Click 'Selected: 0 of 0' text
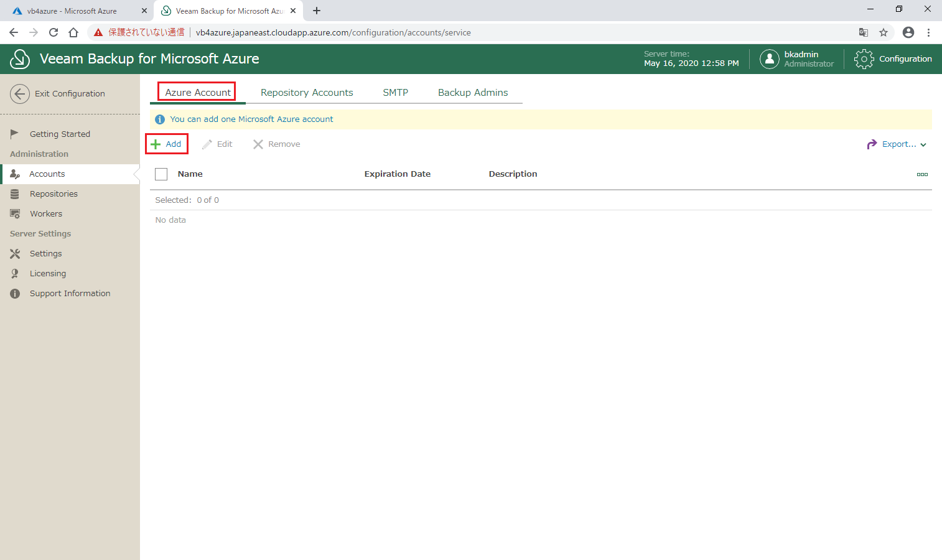 click(x=187, y=200)
